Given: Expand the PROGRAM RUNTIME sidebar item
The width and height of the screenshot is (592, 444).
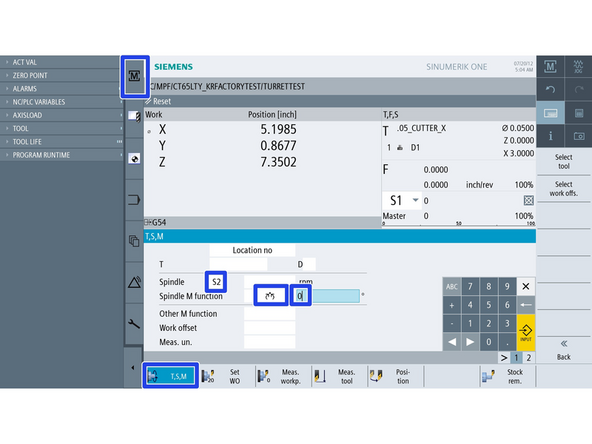Looking at the screenshot, I should (61, 155).
